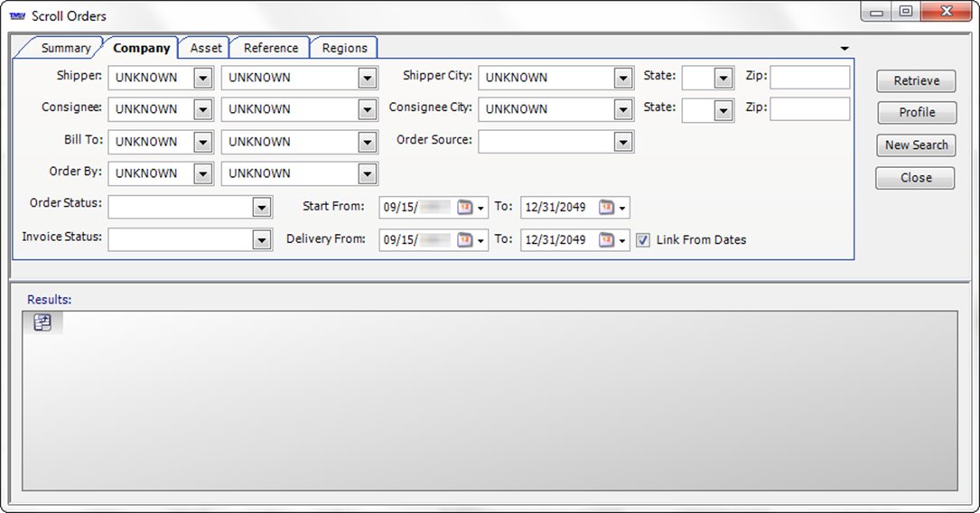The image size is (980, 513).
Task: Open the Regions tab
Action: point(344,48)
